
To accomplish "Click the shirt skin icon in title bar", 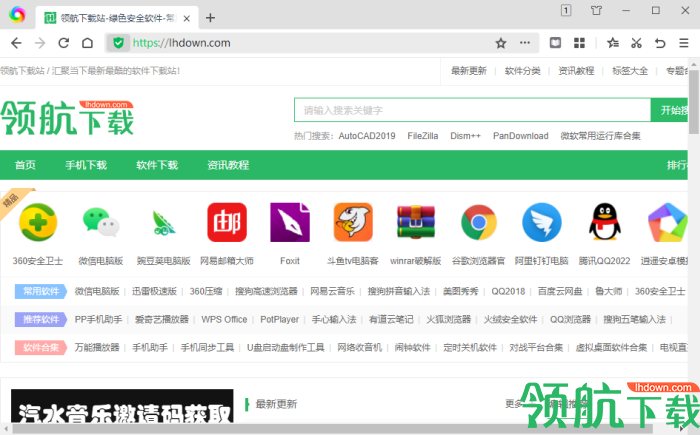I will tap(596, 10).
